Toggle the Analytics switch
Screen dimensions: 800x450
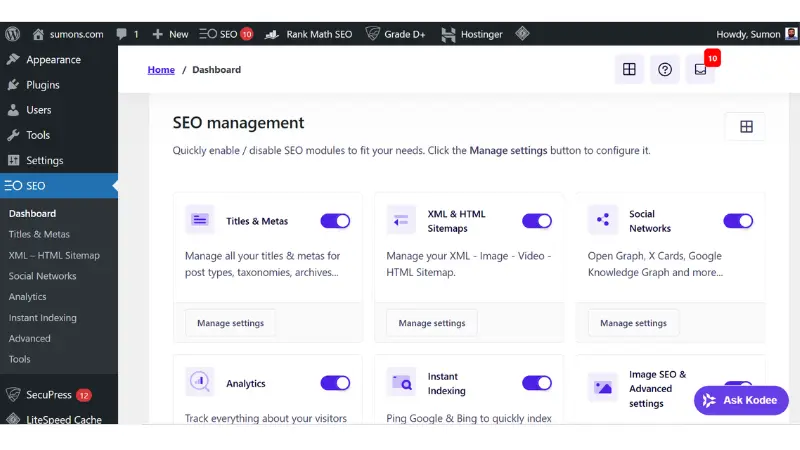tap(335, 383)
